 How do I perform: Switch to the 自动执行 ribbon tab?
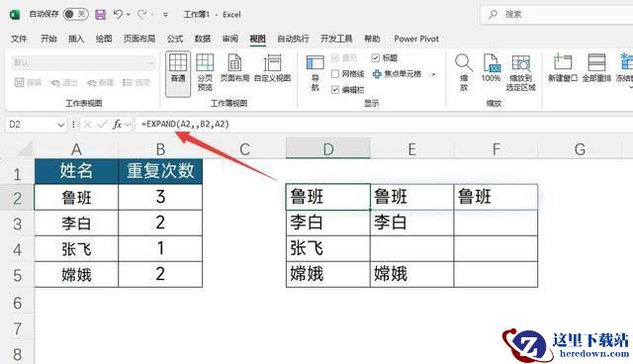[x=293, y=39]
